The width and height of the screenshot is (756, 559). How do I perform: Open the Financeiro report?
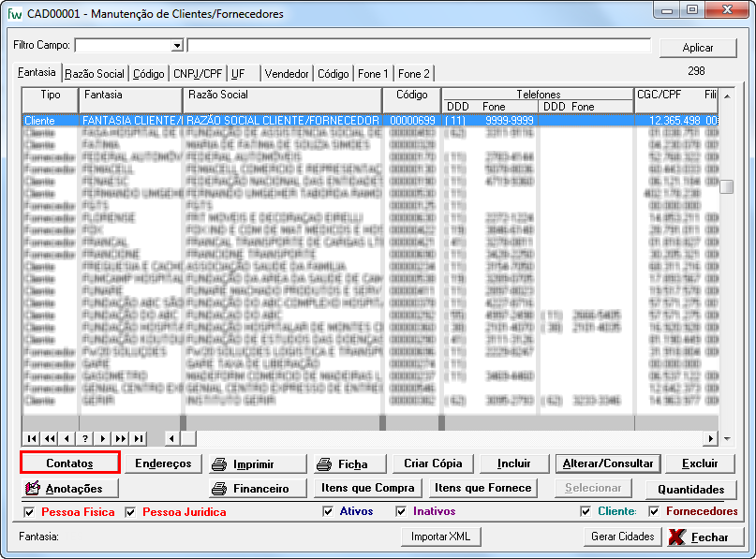coord(259,489)
